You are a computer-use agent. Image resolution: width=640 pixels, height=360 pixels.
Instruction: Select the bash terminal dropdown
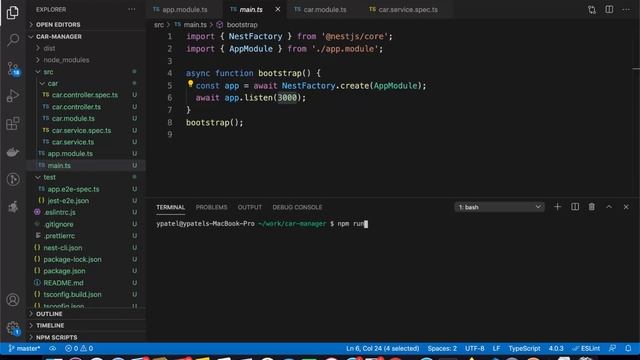500,207
